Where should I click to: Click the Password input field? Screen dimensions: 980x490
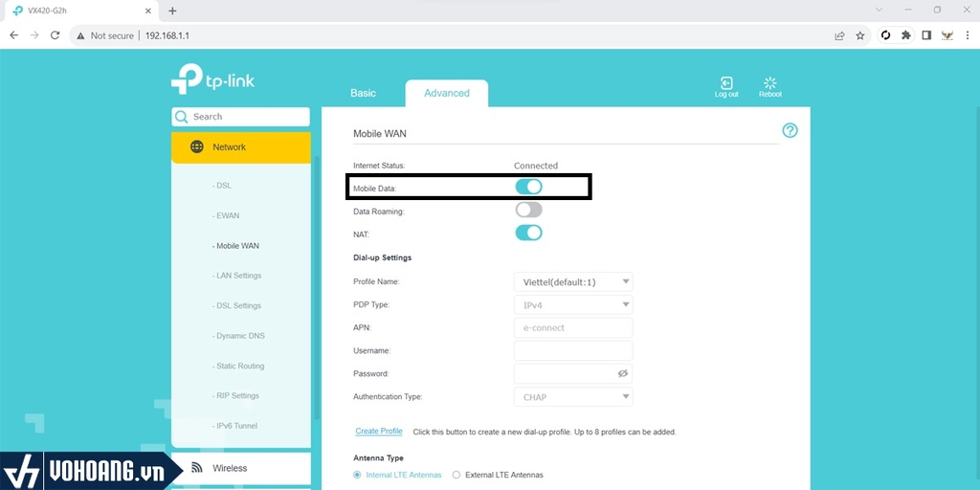pos(573,374)
